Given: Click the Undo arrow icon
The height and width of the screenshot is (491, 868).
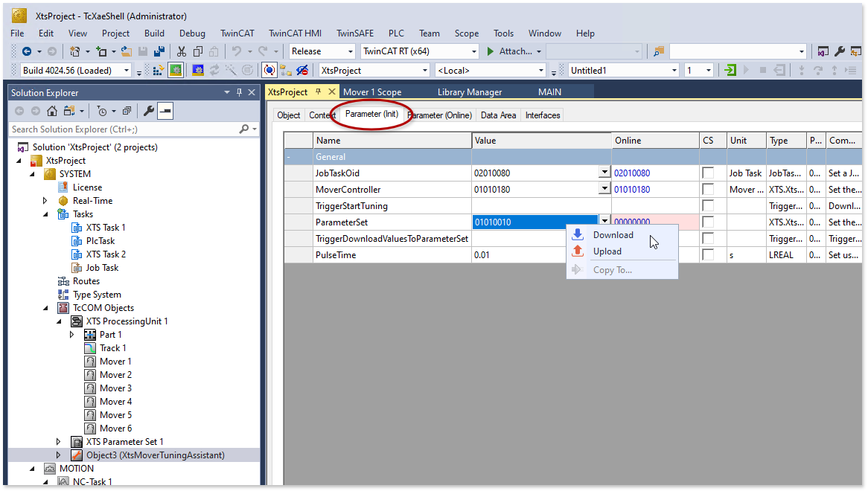Looking at the screenshot, I should [x=237, y=51].
